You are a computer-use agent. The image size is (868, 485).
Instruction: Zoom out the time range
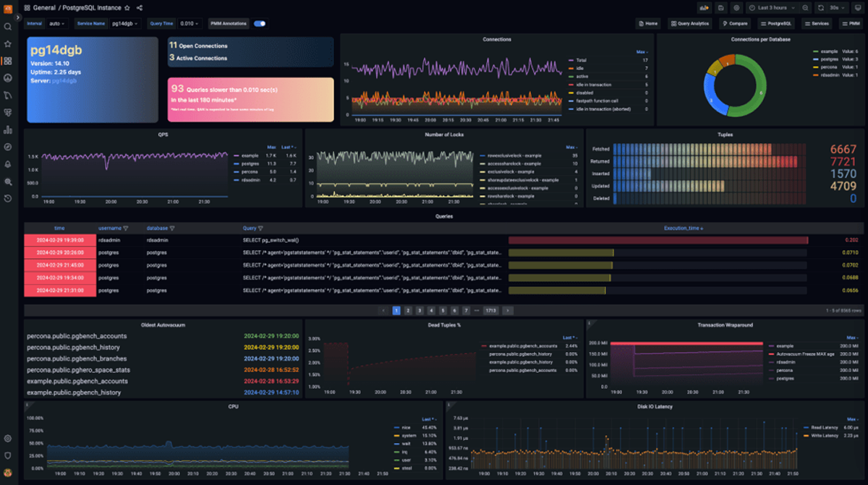click(x=805, y=8)
